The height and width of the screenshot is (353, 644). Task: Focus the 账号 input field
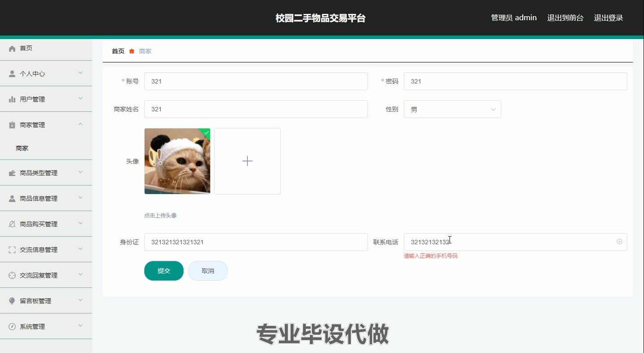pos(256,81)
